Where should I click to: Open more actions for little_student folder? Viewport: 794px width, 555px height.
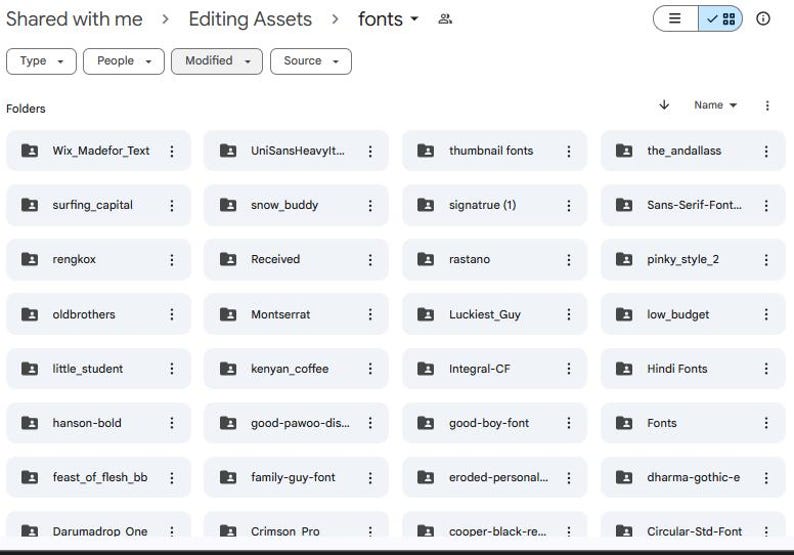tap(172, 369)
